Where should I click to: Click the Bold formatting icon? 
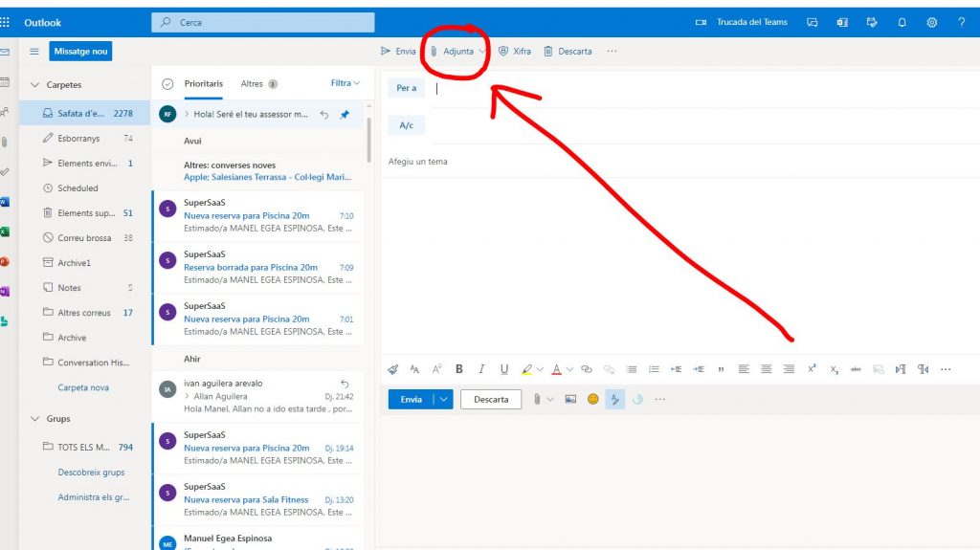(x=459, y=369)
